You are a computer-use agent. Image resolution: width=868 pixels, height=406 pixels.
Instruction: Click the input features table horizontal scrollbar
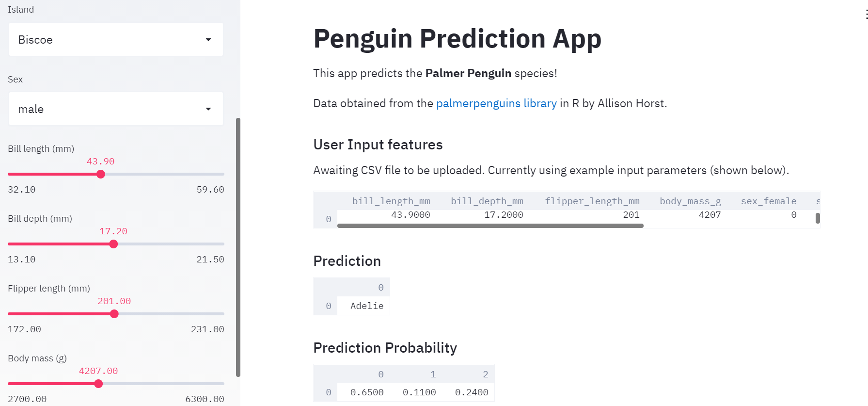490,226
